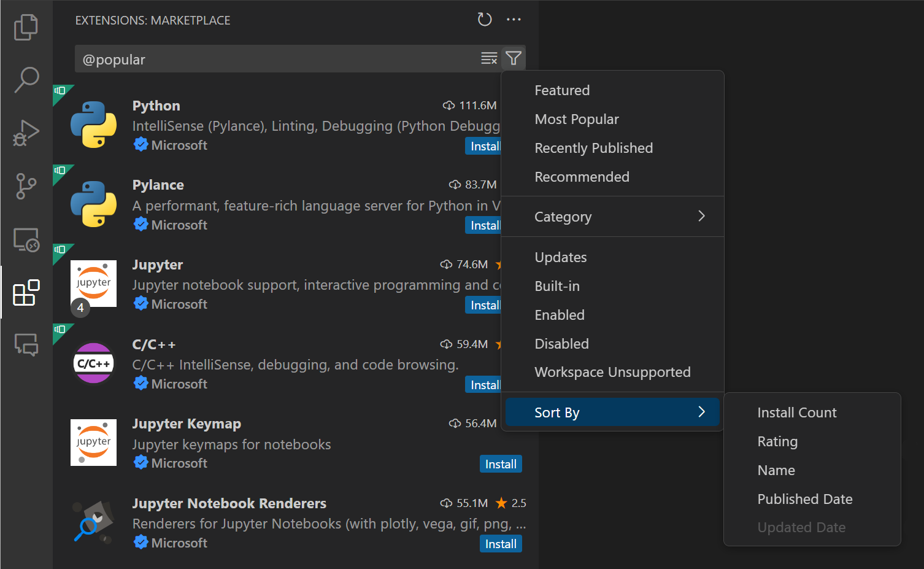Select the Remote Explorer icon
This screenshot has height=569, width=924.
pyautogui.click(x=26, y=240)
